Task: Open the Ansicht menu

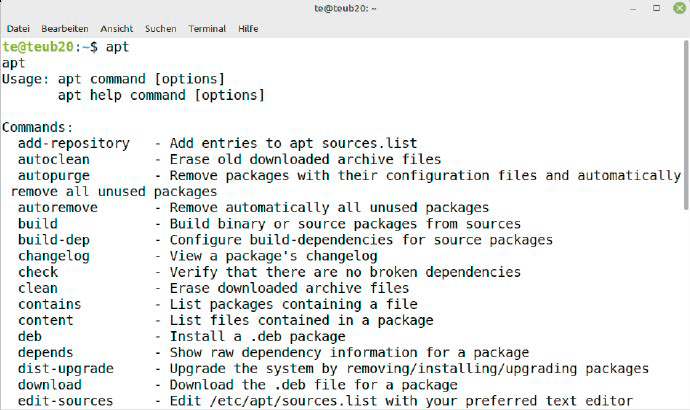Action: click(x=114, y=29)
